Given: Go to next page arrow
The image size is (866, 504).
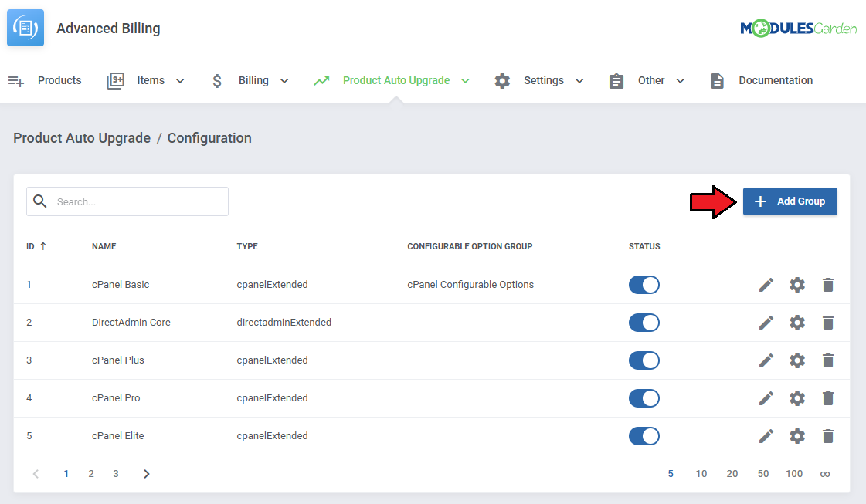Looking at the screenshot, I should click(146, 474).
